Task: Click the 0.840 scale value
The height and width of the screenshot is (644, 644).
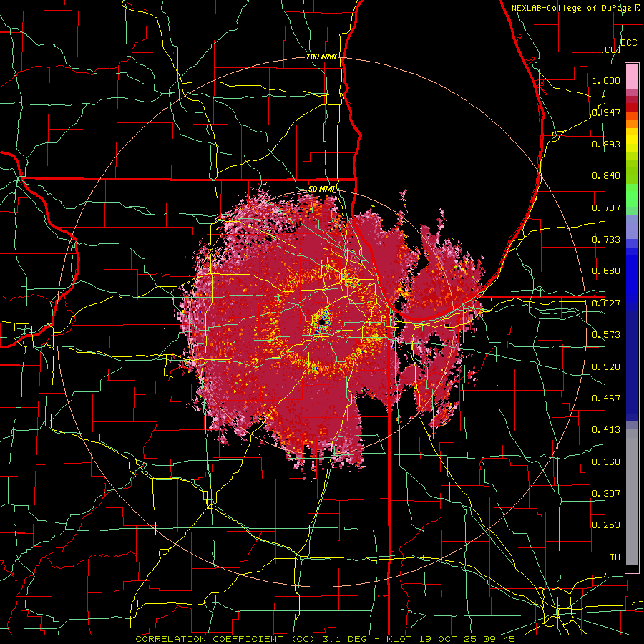Action: (x=606, y=176)
